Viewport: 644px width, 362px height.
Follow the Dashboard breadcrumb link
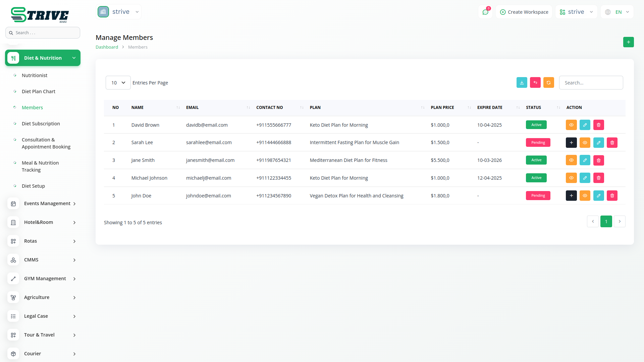[107, 47]
